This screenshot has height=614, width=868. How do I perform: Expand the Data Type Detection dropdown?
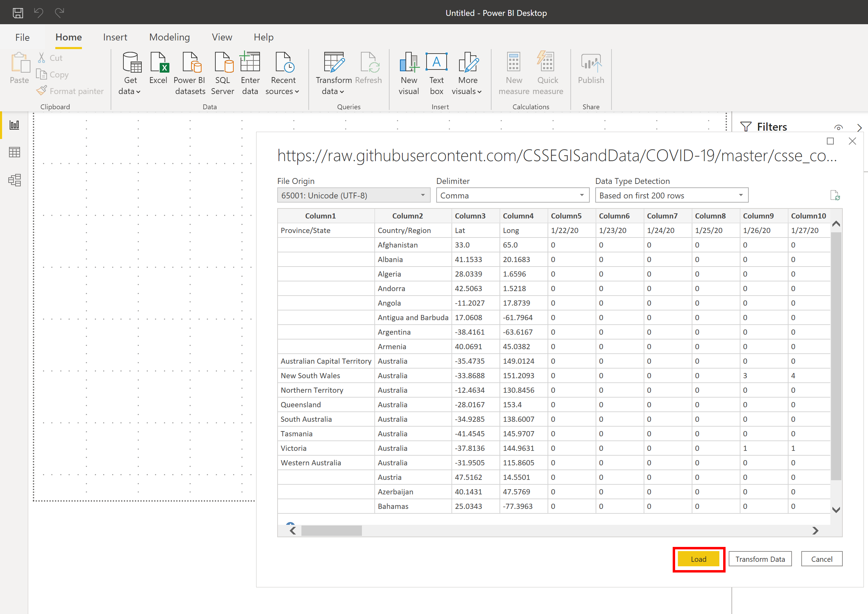click(x=671, y=195)
